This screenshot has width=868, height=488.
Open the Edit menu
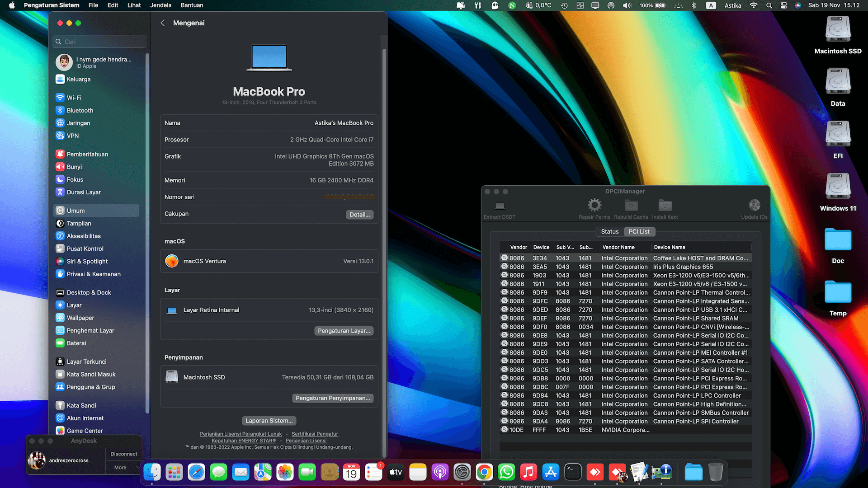coord(113,5)
